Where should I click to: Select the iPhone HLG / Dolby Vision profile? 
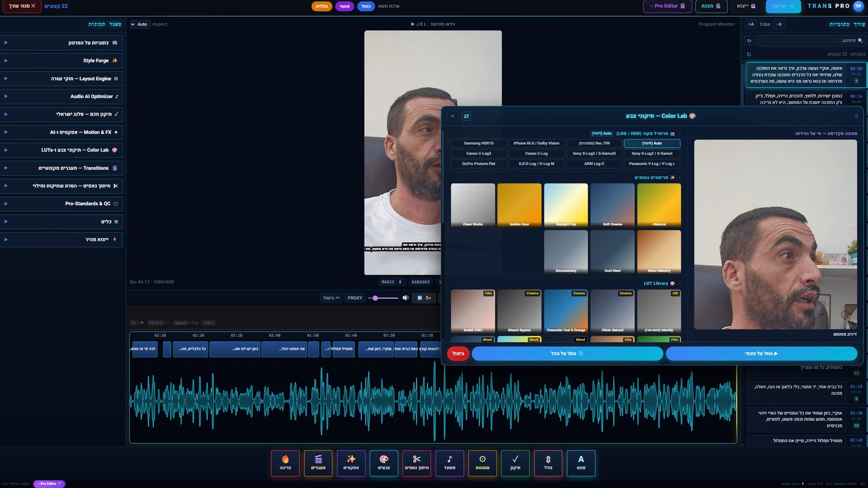537,143
